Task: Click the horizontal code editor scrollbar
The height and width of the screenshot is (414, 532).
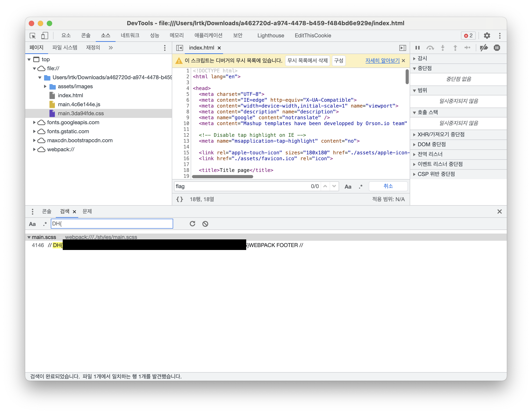Action: (222, 177)
